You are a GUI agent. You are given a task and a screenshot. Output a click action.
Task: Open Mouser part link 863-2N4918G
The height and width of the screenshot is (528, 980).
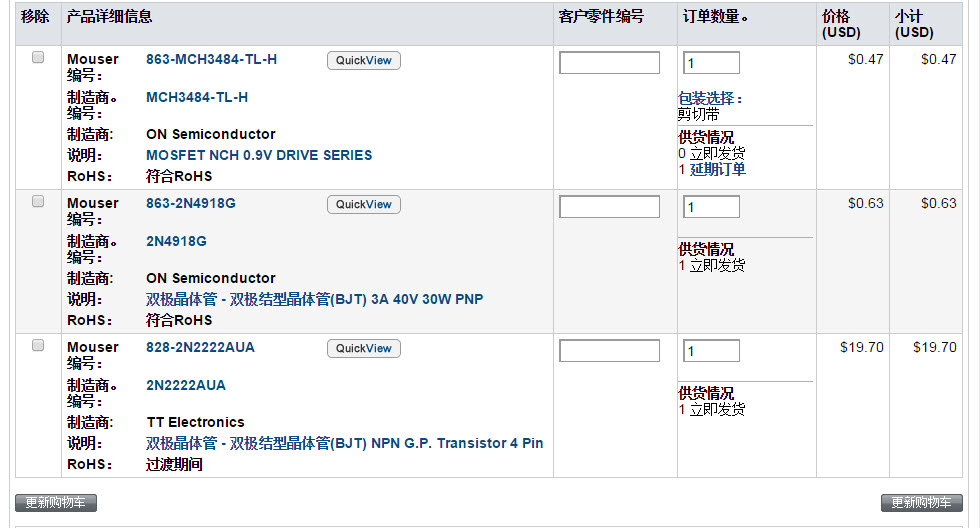click(x=191, y=203)
